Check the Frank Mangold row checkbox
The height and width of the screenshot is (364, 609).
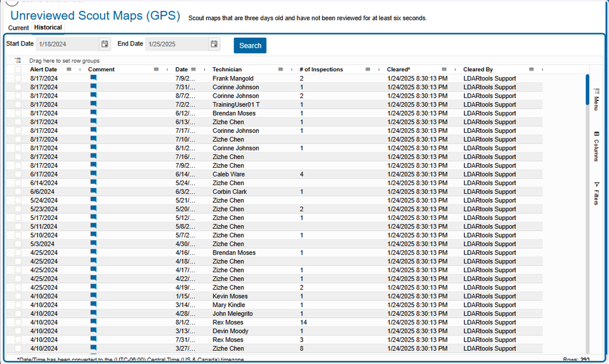18,79
